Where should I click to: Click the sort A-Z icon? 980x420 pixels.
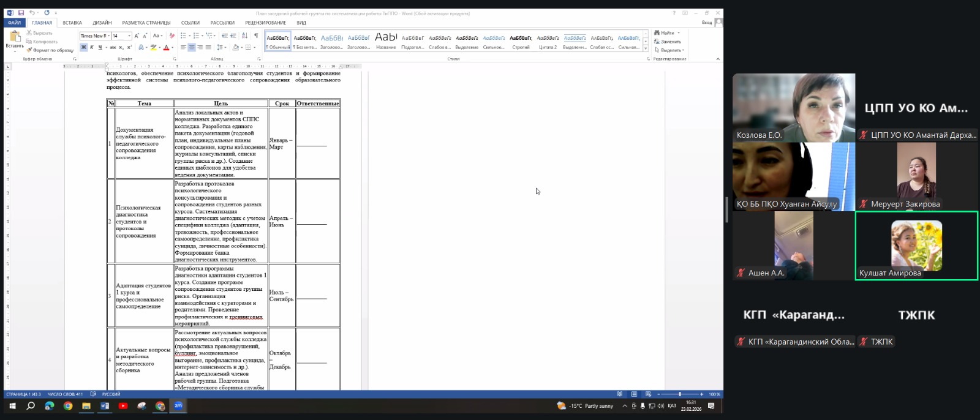[x=246, y=36]
